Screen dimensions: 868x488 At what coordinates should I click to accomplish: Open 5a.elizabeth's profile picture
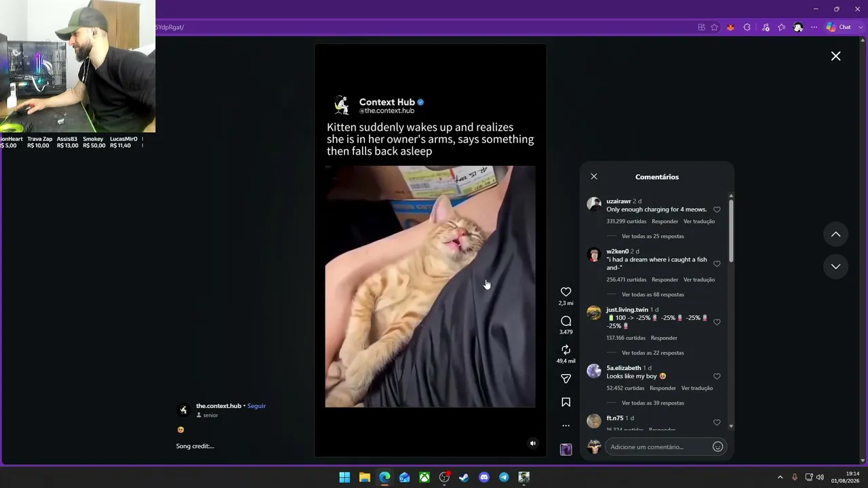coord(594,371)
